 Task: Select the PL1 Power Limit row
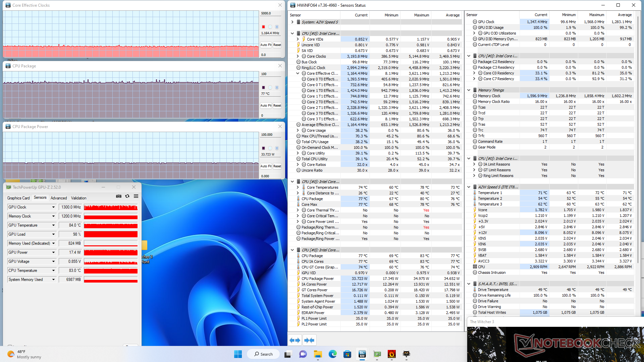click(x=375, y=318)
